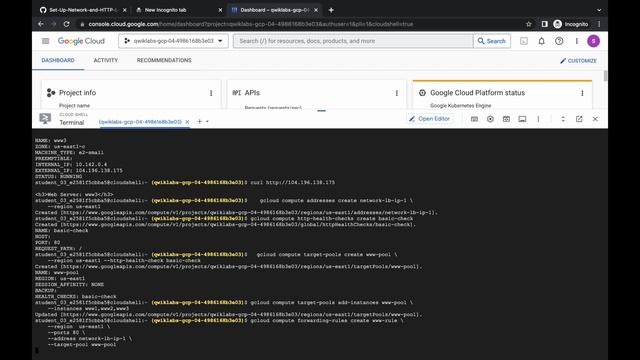Viewport: 640px width, 360px height.
Task: Click the curl http://104.196.138.175 command text
Action: point(292,182)
